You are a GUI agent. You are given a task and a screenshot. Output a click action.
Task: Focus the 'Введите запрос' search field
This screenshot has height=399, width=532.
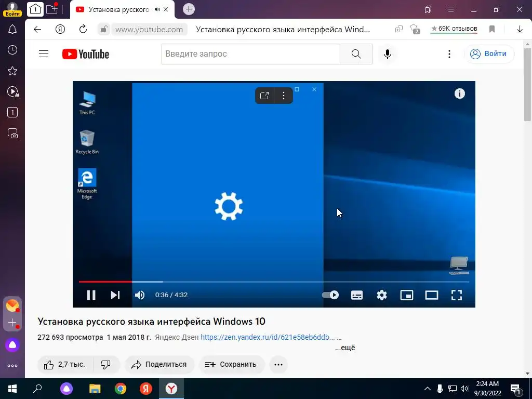click(251, 54)
